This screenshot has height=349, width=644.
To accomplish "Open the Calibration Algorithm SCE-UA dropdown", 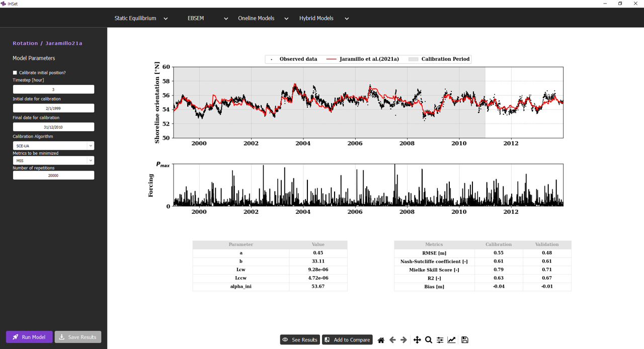I will 53,146.
